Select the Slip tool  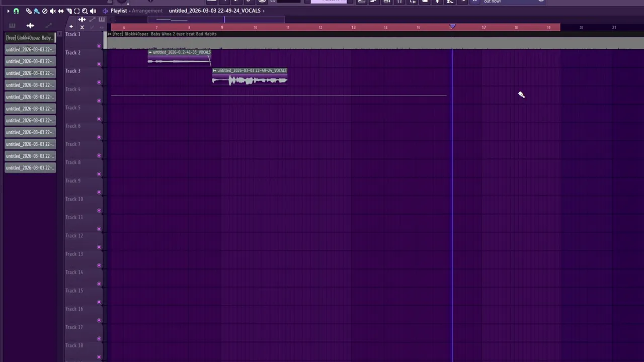click(x=61, y=11)
